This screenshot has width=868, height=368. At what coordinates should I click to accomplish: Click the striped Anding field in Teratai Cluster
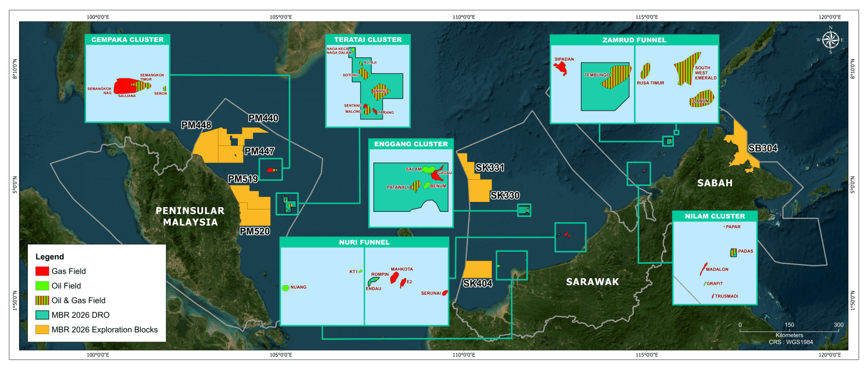point(379,91)
